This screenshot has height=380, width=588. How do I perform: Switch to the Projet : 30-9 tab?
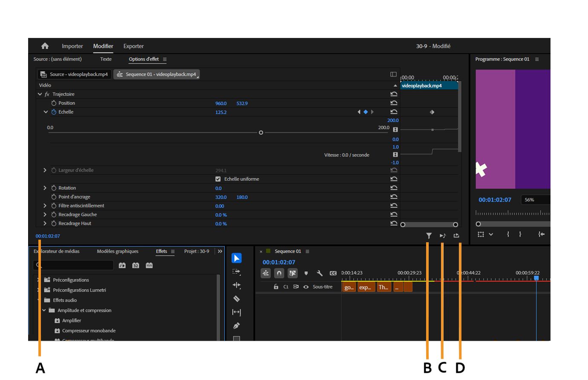pyautogui.click(x=196, y=251)
